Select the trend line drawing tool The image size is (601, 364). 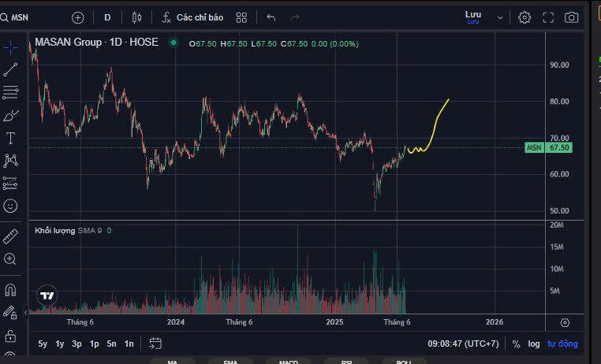pyautogui.click(x=10, y=69)
